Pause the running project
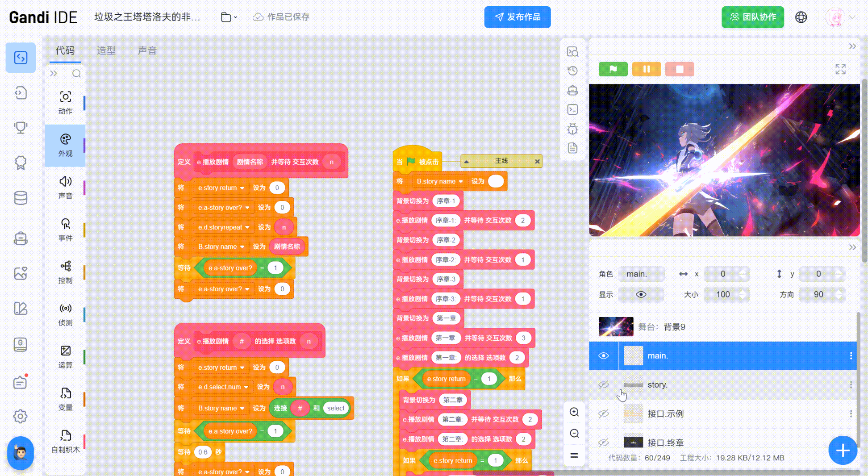Image resolution: width=868 pixels, height=476 pixels. coord(647,69)
